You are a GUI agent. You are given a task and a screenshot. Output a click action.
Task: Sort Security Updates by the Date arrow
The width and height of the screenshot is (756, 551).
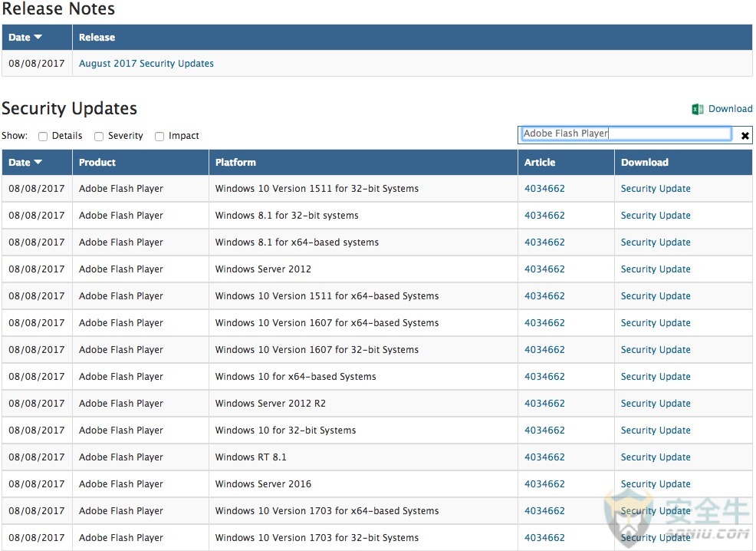[38, 162]
